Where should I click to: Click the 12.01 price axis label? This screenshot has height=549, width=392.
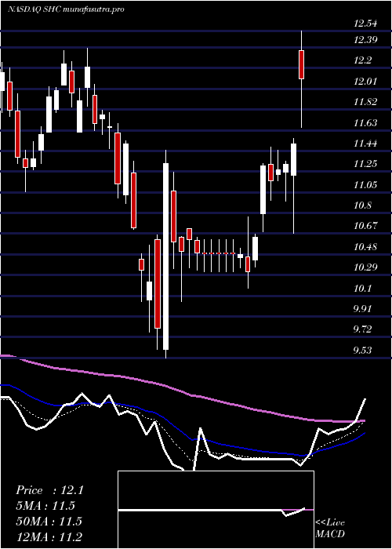pyautogui.click(x=365, y=82)
